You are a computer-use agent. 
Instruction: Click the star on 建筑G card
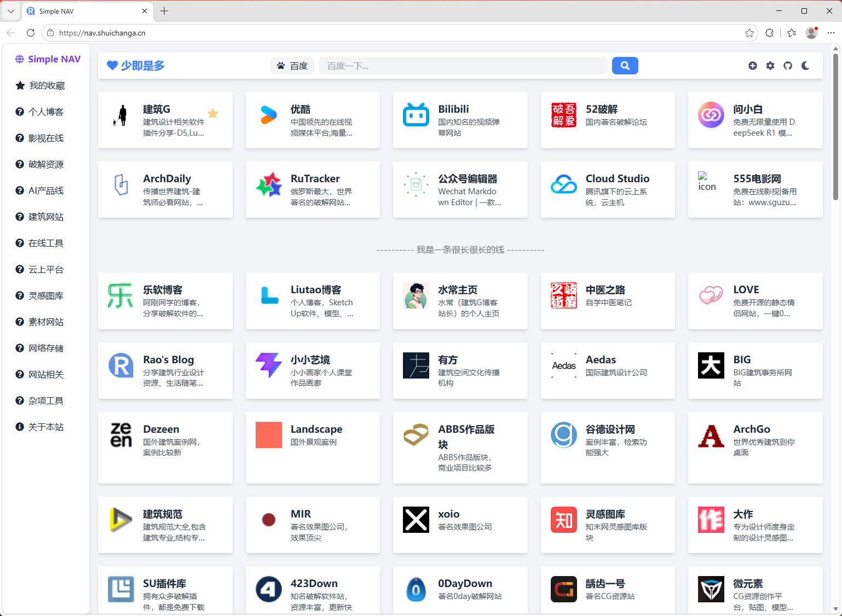click(x=213, y=113)
